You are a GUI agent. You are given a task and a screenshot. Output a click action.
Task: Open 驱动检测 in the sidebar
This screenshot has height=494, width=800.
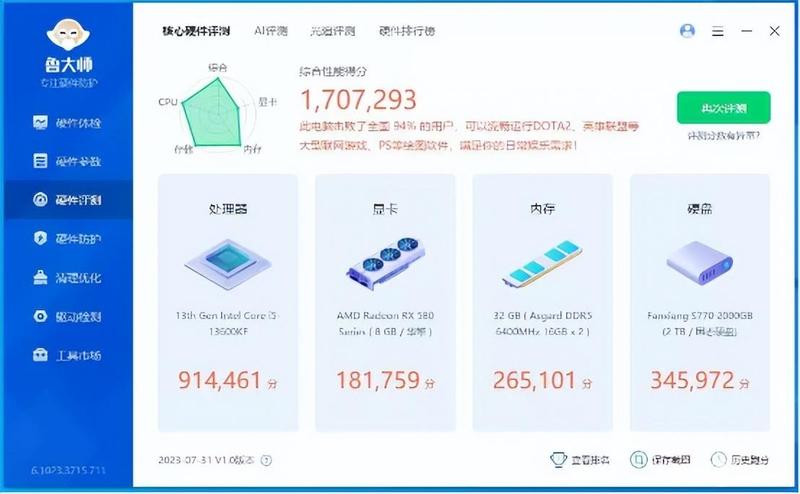tap(67, 316)
